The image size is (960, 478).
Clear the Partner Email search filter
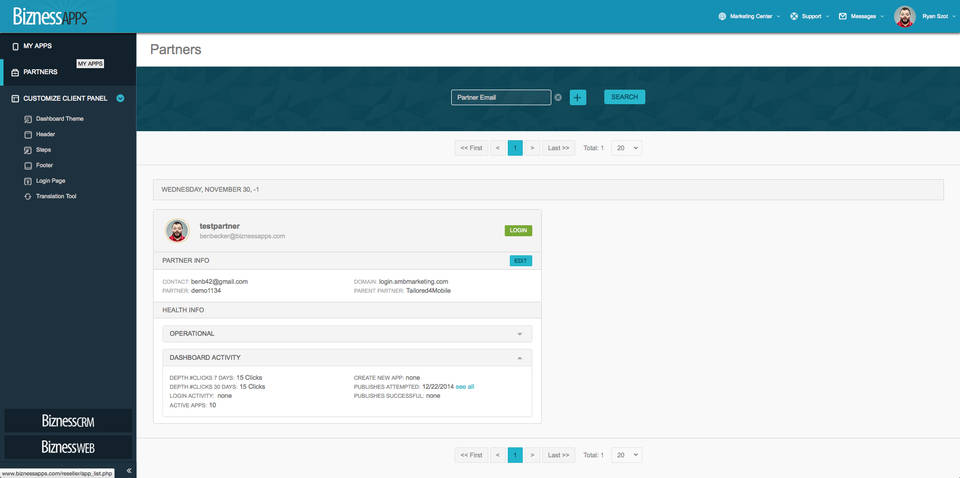click(x=558, y=97)
